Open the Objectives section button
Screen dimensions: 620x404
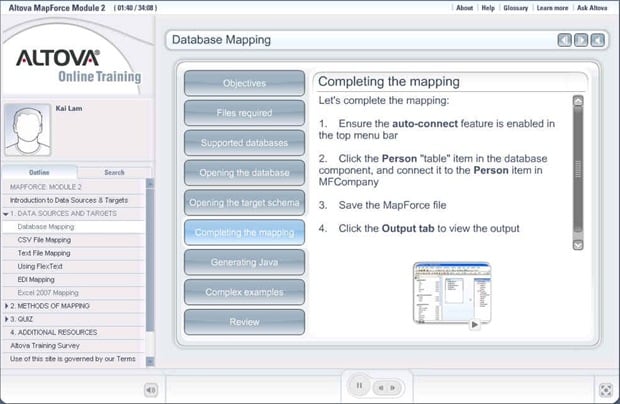point(244,83)
